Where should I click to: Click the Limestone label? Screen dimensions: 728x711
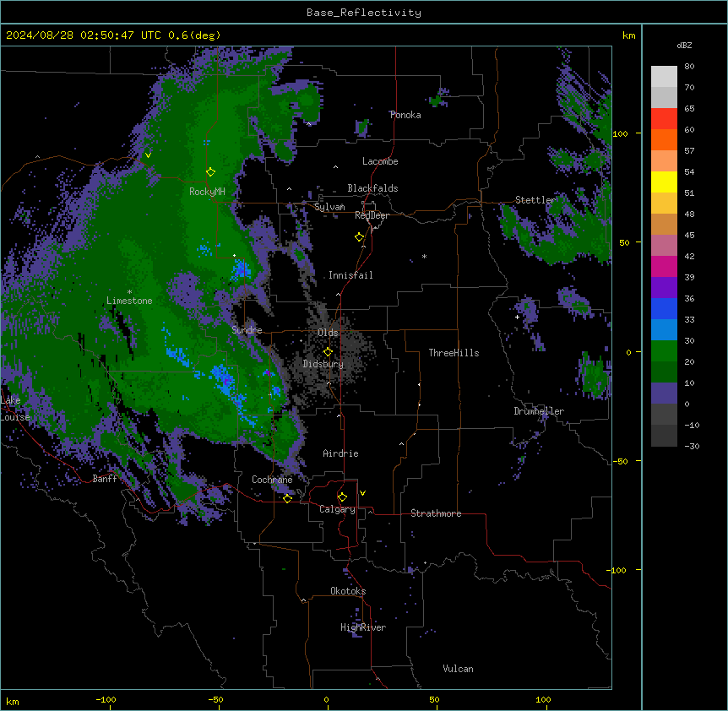129,301
